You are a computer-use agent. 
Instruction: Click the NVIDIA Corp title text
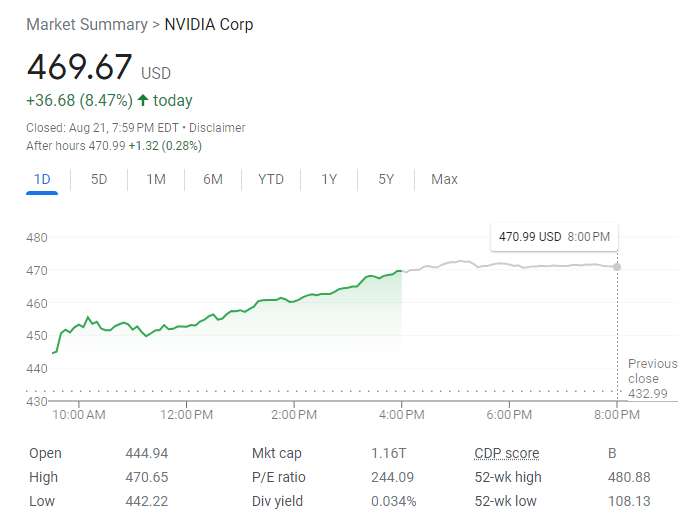[x=209, y=24]
